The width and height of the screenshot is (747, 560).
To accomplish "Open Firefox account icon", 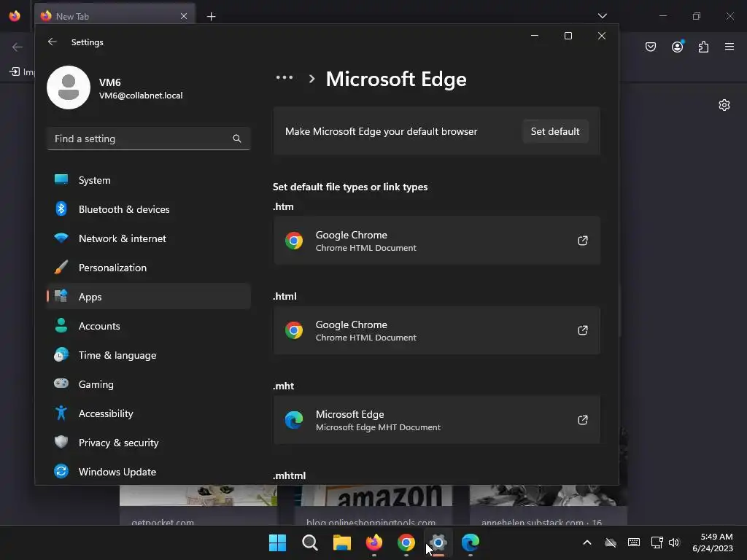I will [x=677, y=47].
